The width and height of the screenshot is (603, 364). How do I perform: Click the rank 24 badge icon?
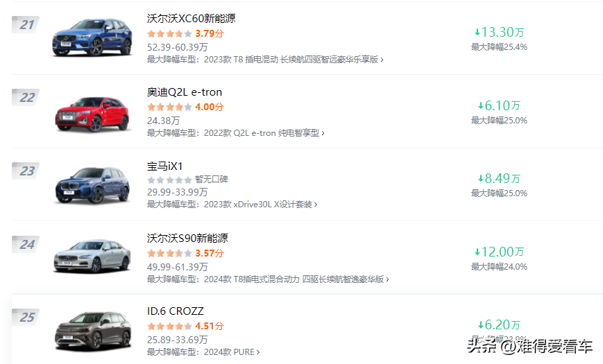point(26,244)
